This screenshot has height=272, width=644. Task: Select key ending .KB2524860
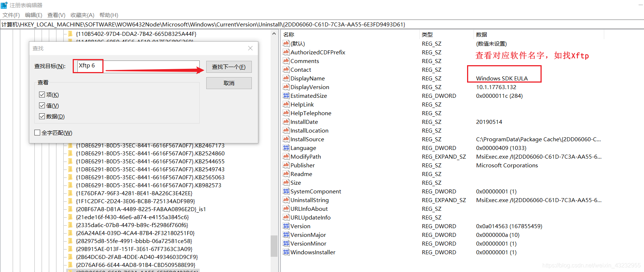[150, 153]
